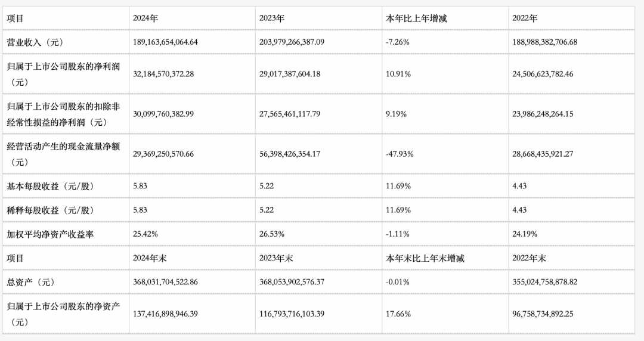
Task: Click the 经营活动产生的现金流量净额 row label
Action: 63,147
